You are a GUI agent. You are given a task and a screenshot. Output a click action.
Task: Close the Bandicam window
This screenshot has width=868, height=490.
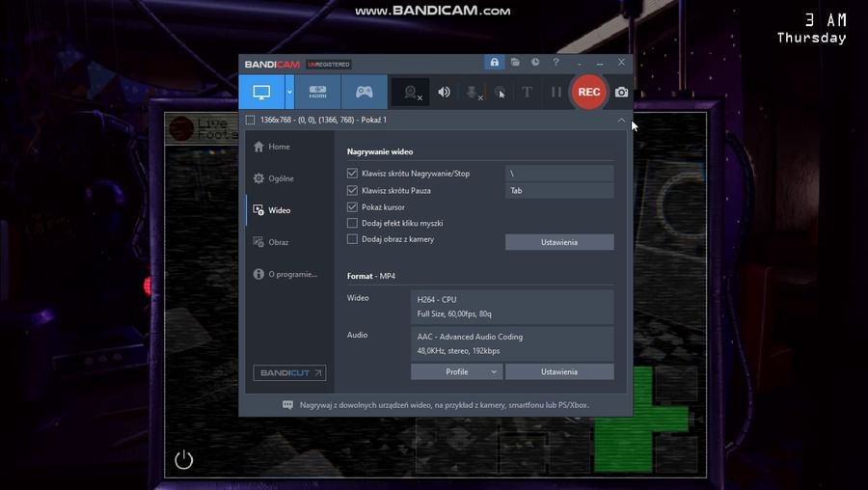point(622,62)
